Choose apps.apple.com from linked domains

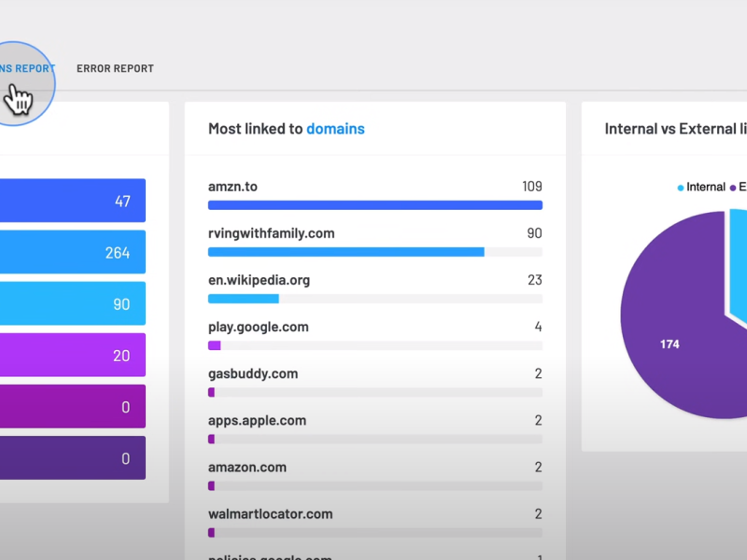click(x=257, y=420)
